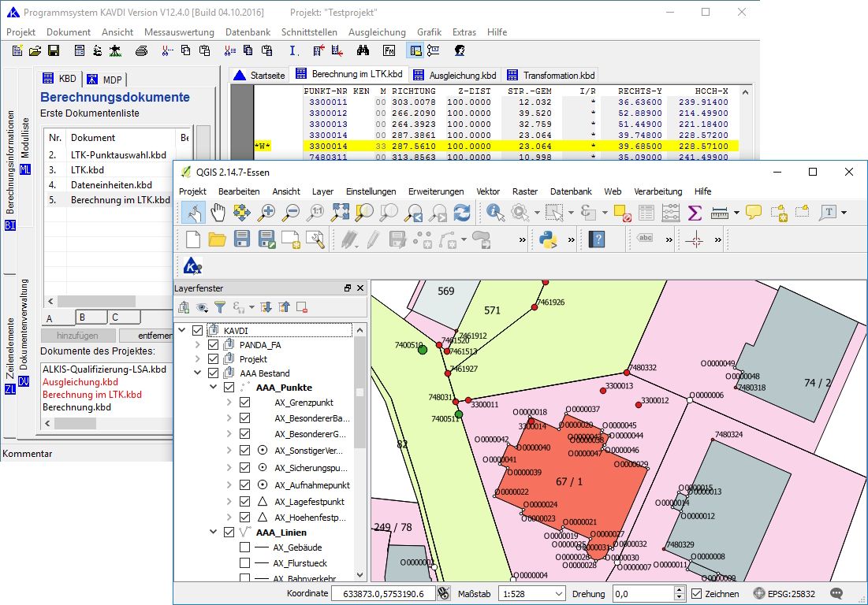Open the Vektor menu in QGIS
This screenshot has height=605, width=868.
point(488,191)
